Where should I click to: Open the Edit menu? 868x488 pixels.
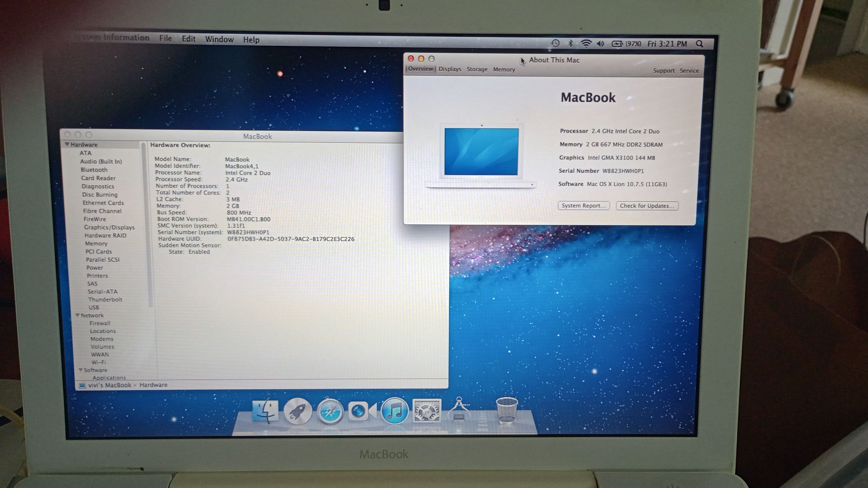(189, 39)
